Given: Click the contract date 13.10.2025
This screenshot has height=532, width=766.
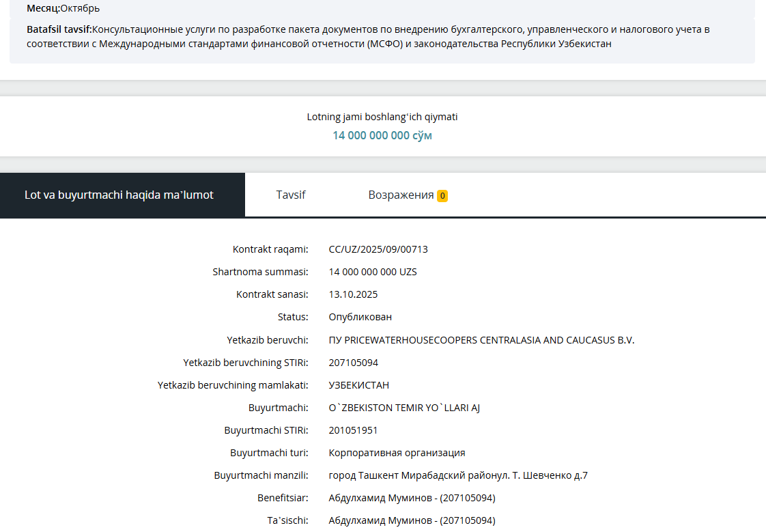Looking at the screenshot, I should [353, 294].
